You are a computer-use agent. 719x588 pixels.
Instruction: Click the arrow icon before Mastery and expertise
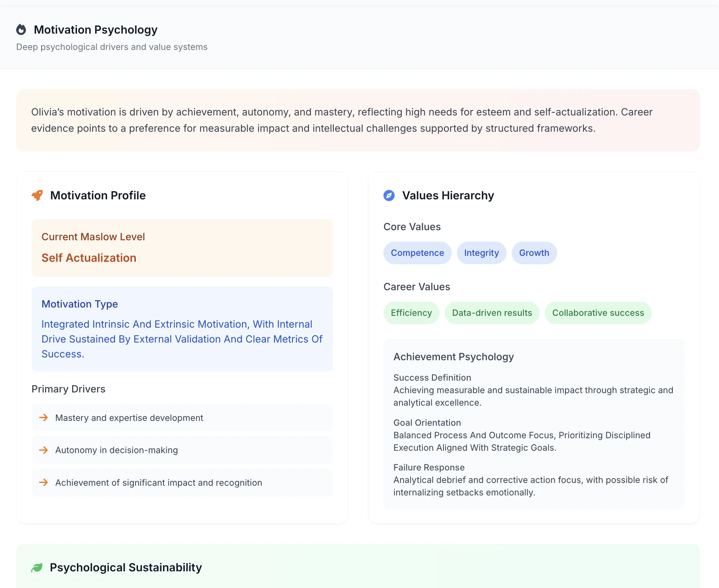44,417
